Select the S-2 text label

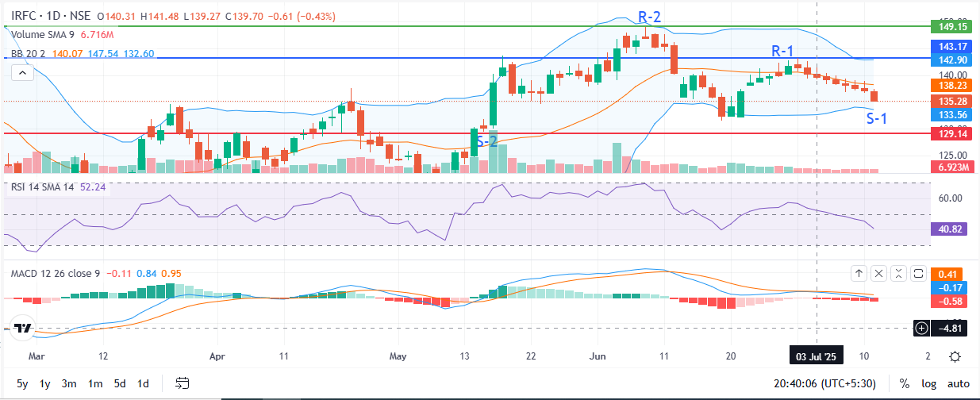point(486,140)
